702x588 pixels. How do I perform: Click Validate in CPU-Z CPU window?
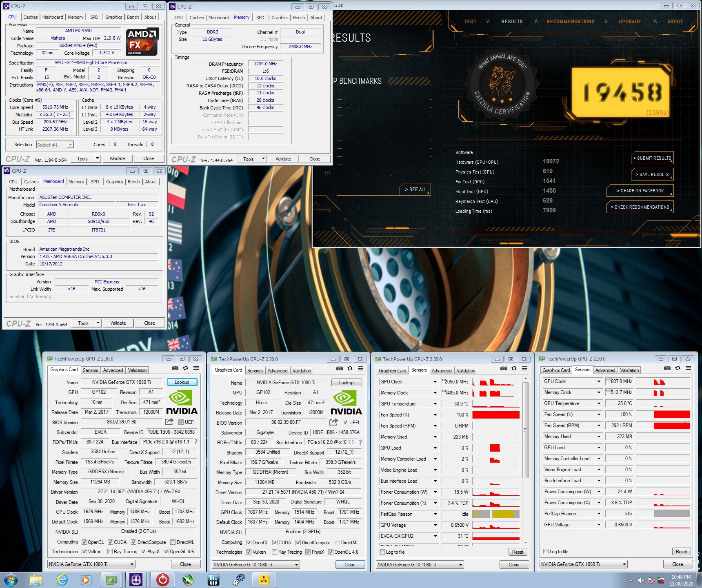coord(117,158)
